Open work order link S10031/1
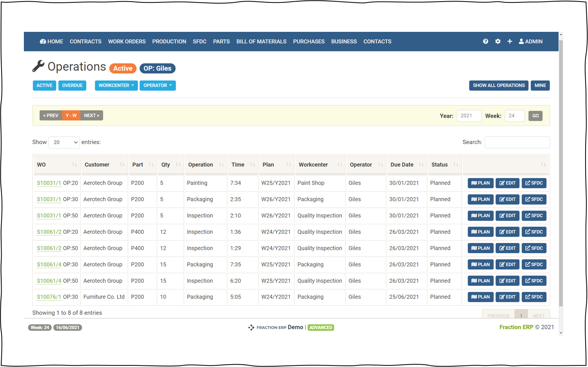Viewport: 588px width, 367px height. 49,183
